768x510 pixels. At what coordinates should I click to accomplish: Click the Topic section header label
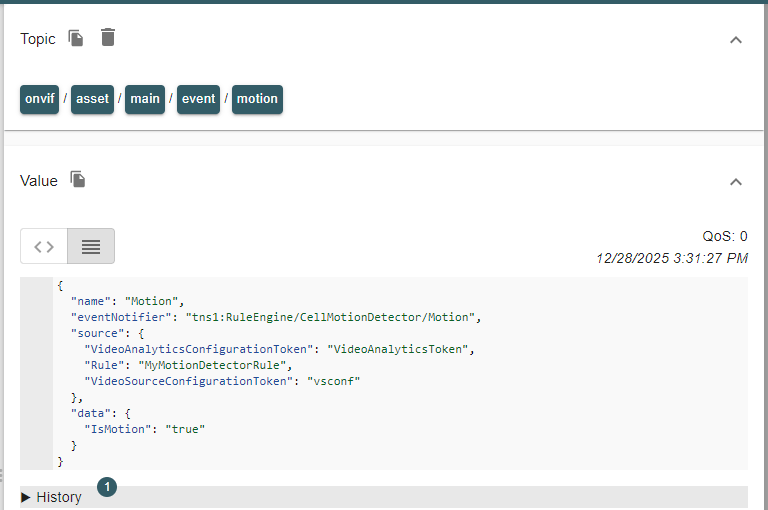(38, 39)
